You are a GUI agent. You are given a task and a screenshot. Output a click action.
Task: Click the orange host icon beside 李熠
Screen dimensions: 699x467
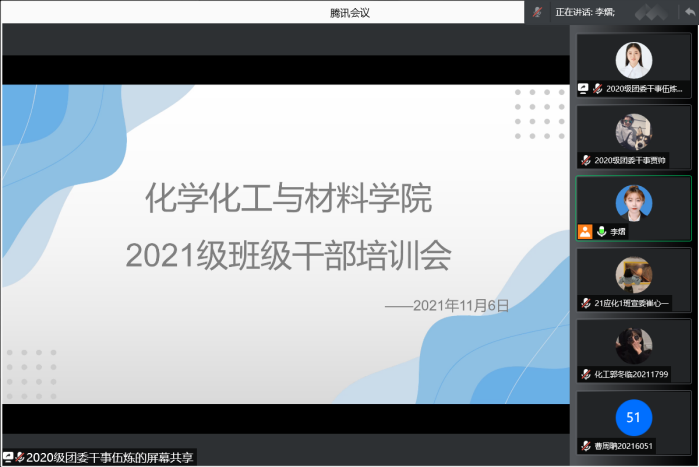point(585,231)
